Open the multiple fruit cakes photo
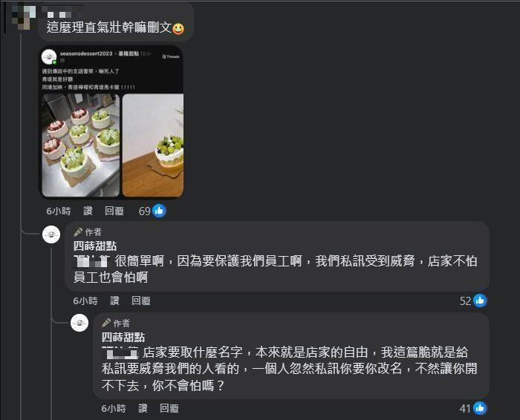This screenshot has width=520, height=420. point(81,145)
